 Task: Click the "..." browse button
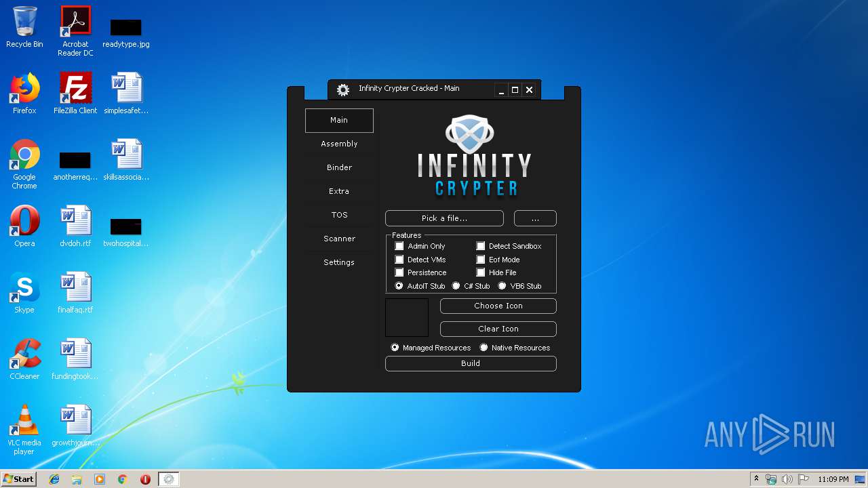[535, 218]
